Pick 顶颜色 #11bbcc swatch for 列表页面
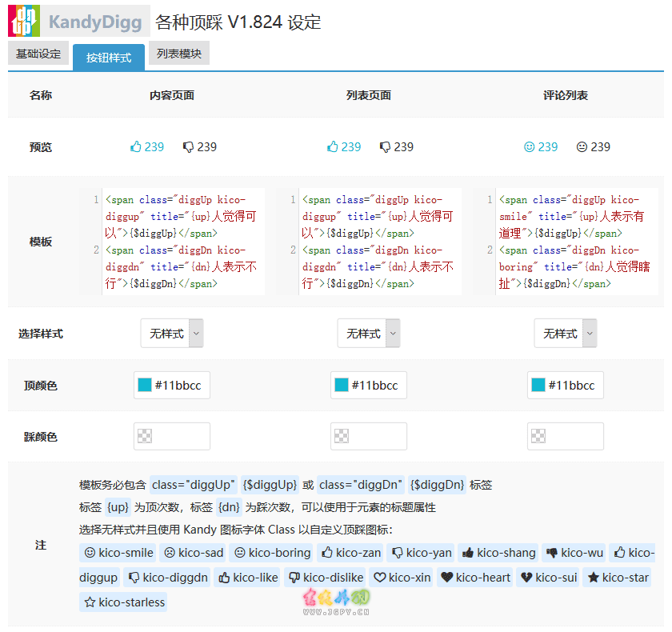 click(342, 385)
